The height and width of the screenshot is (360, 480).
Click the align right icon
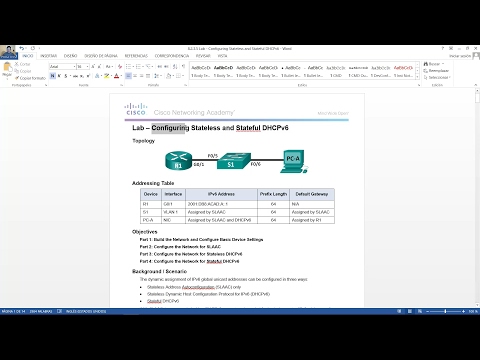[x=141, y=76]
